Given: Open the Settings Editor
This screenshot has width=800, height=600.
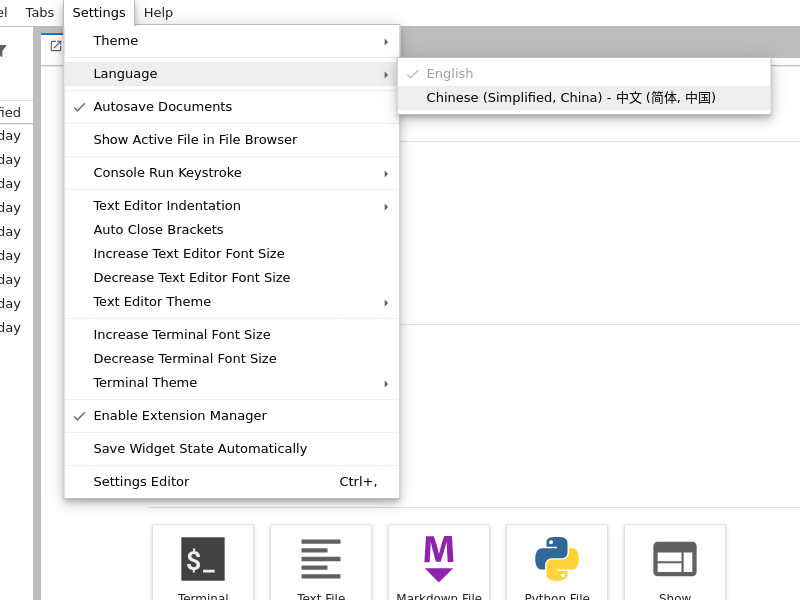Looking at the screenshot, I should point(141,482).
